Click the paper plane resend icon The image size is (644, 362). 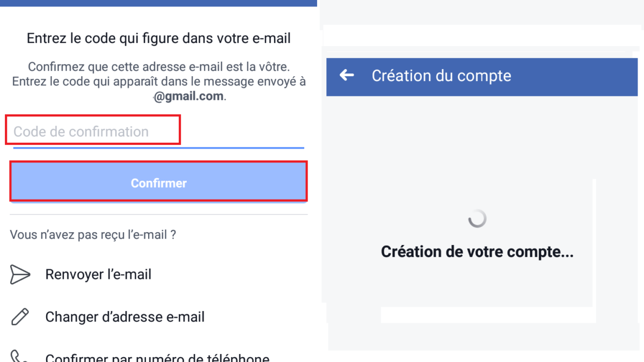tap(20, 274)
